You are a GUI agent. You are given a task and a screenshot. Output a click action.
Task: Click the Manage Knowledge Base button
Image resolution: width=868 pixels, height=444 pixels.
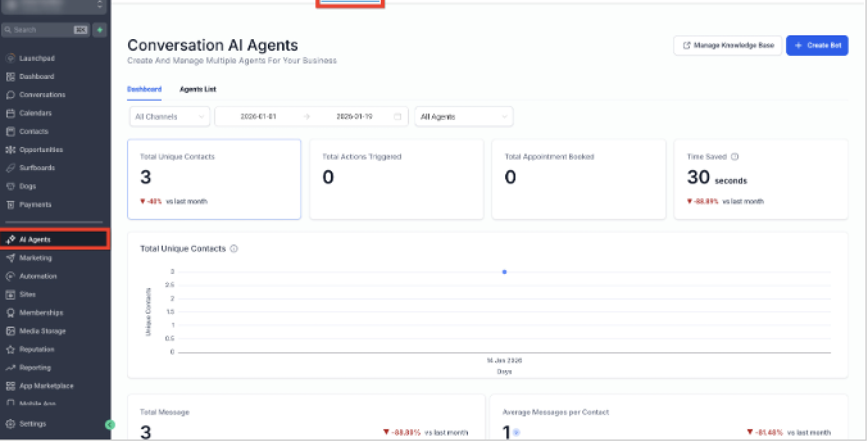[x=728, y=46]
